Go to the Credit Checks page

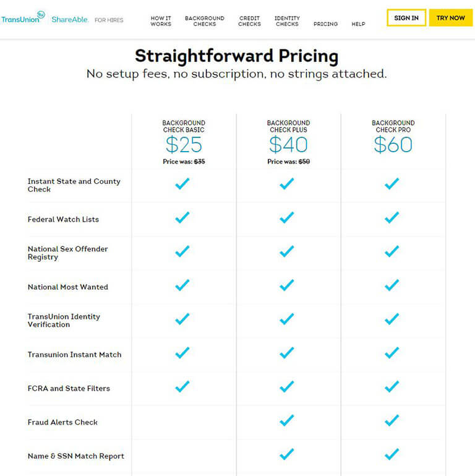pyautogui.click(x=249, y=21)
